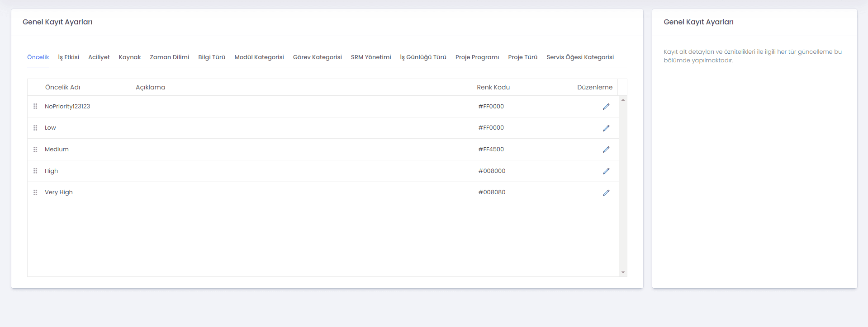Open the İş Etkisi tab

coord(68,57)
